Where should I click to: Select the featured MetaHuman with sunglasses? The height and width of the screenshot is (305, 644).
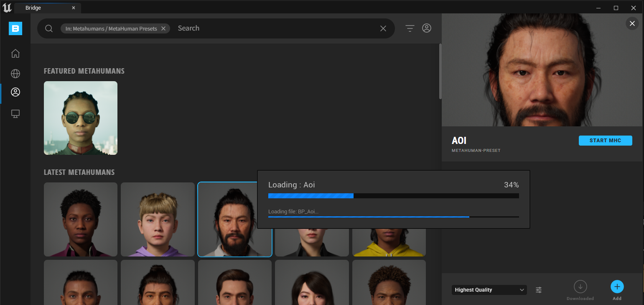pyautogui.click(x=81, y=118)
